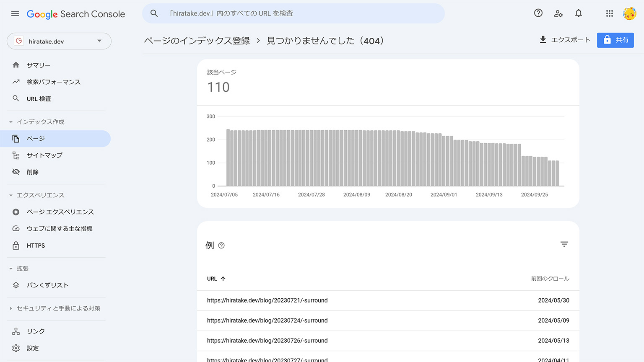The height and width of the screenshot is (362, 644).
Task: Open サマリー in sidebar
Action: point(55,65)
